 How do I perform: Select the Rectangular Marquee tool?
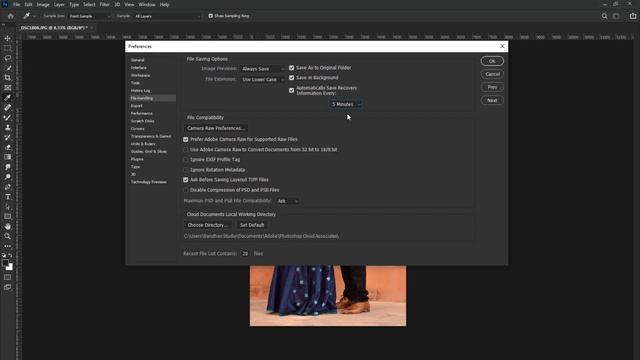click(x=7, y=48)
